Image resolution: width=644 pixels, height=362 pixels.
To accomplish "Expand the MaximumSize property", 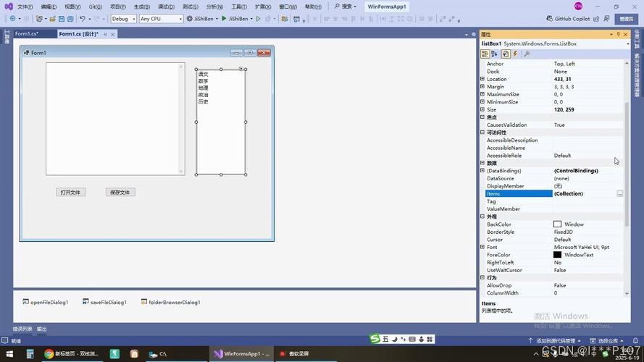I will tap(482, 94).
